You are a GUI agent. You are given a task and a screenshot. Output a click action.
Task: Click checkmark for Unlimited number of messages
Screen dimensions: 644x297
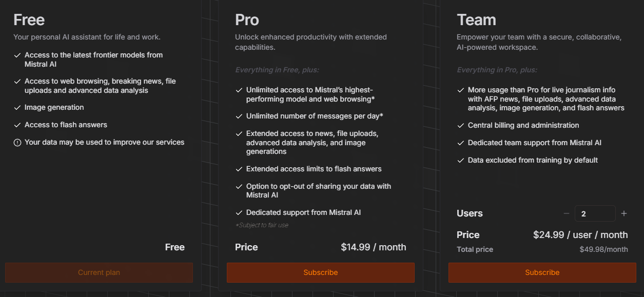[239, 116]
